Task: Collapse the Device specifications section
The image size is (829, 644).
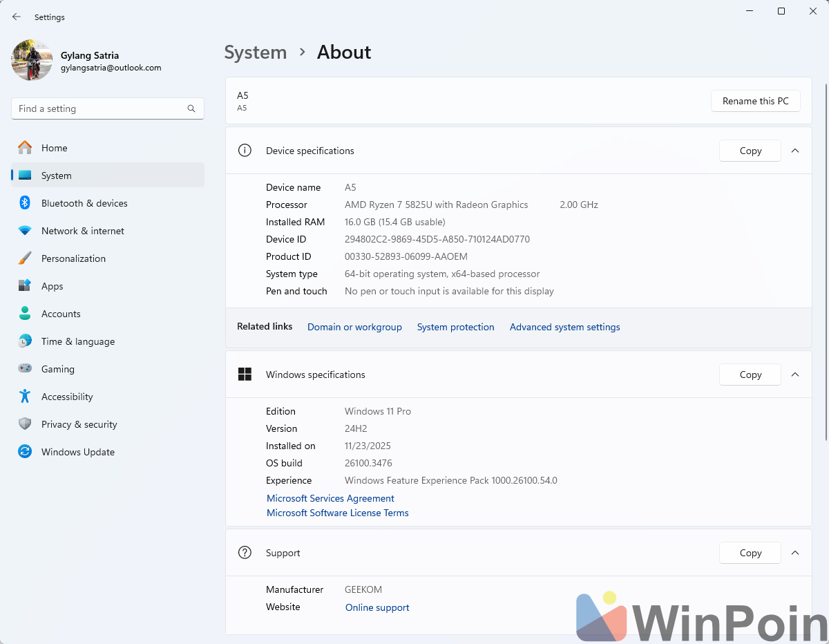Action: (795, 151)
